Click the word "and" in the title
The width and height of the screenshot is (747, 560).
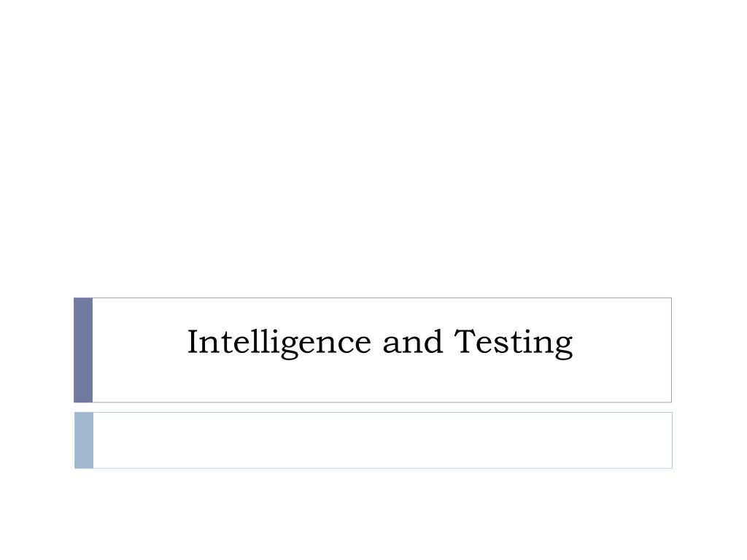point(413,341)
